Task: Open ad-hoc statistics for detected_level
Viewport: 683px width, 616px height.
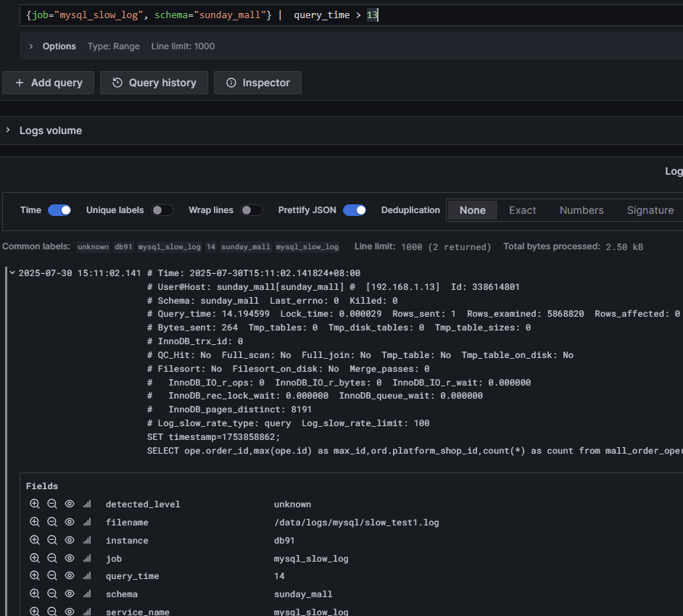Action: (87, 504)
